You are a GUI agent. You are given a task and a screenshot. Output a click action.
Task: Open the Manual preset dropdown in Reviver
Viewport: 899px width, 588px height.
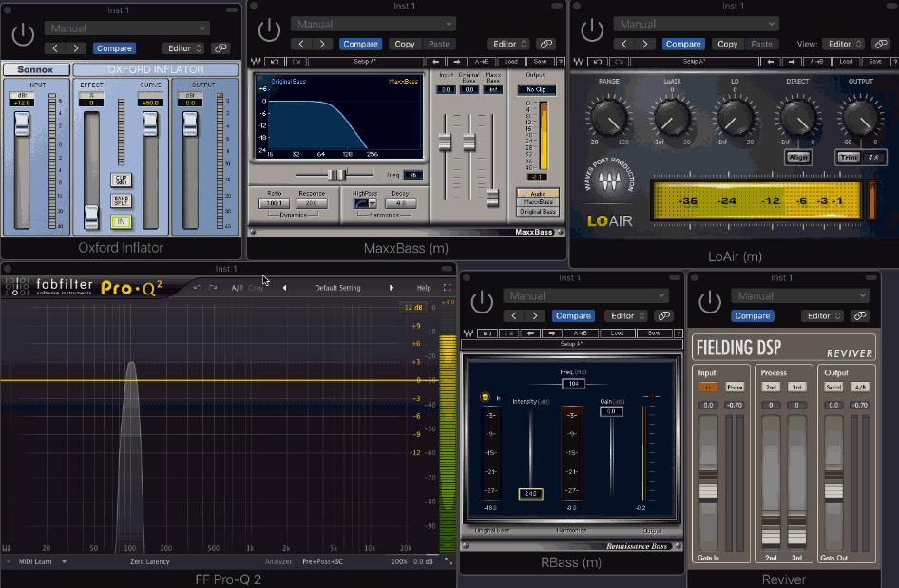800,295
